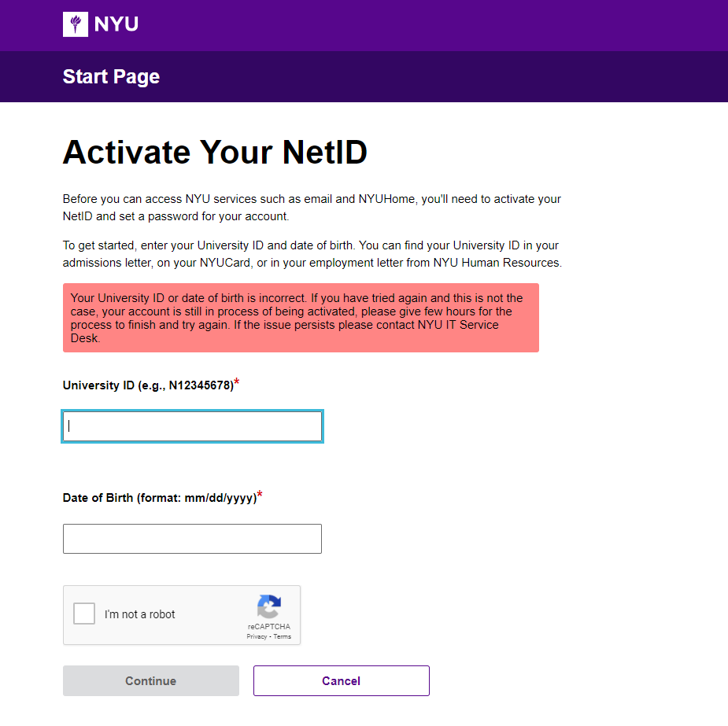This screenshot has width=728, height=726.
Task: Click the red asterisk after University ID
Action: coord(237,382)
